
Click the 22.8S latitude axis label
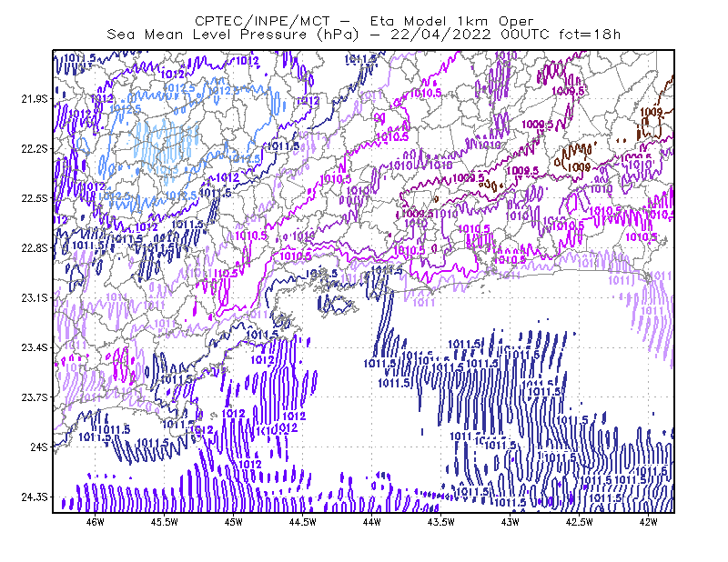tap(34, 248)
